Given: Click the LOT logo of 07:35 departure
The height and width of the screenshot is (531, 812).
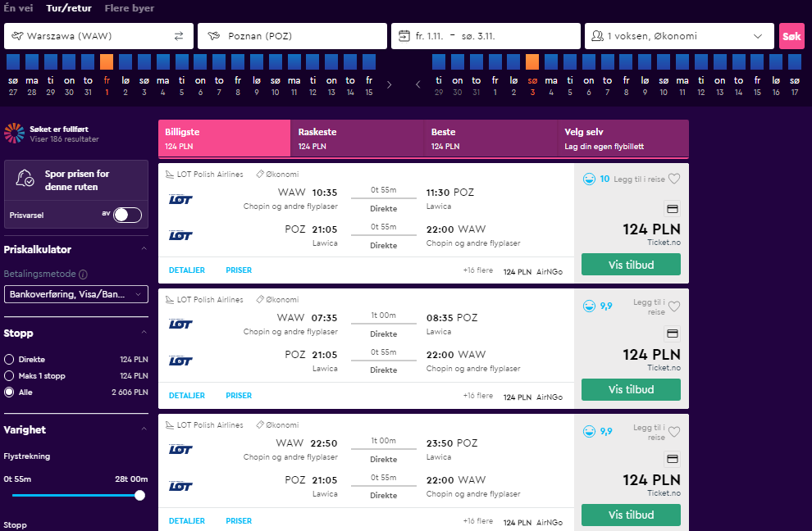Looking at the screenshot, I should point(180,324).
